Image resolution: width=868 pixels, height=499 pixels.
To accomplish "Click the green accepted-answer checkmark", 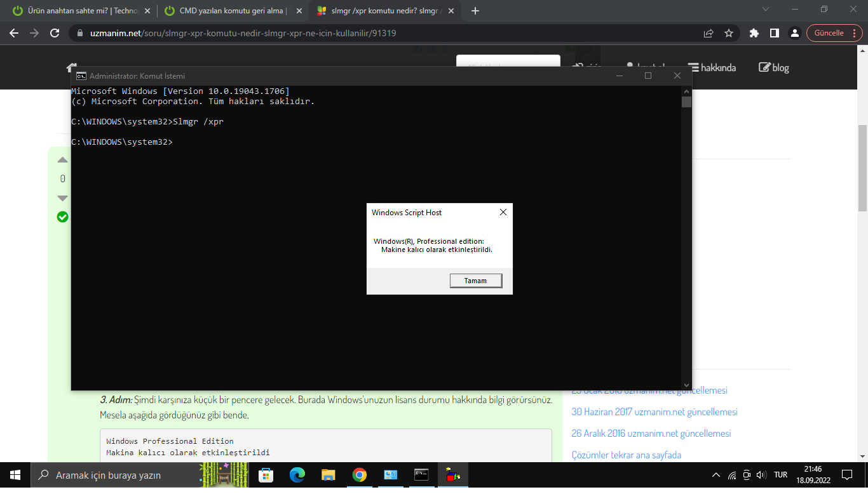I will (x=62, y=217).
